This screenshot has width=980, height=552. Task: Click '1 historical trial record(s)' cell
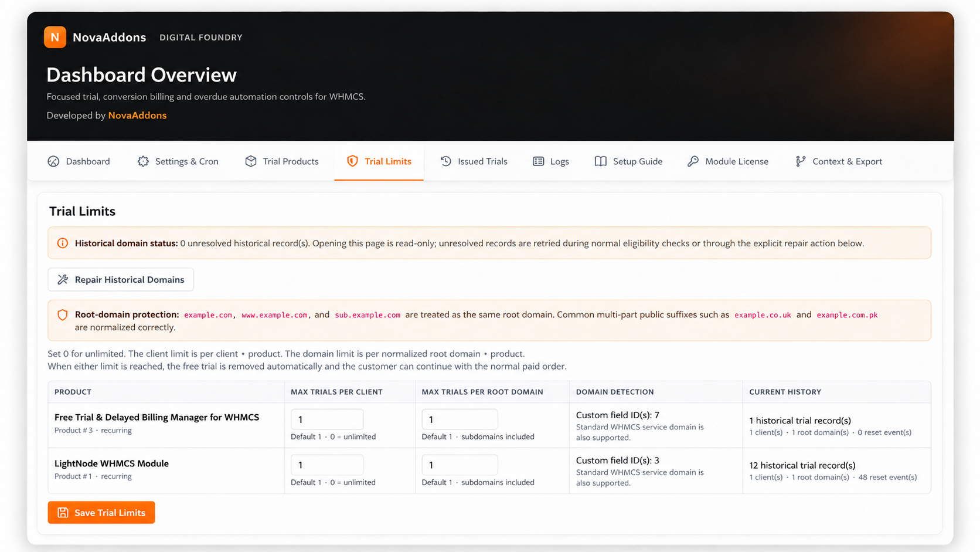coord(800,421)
